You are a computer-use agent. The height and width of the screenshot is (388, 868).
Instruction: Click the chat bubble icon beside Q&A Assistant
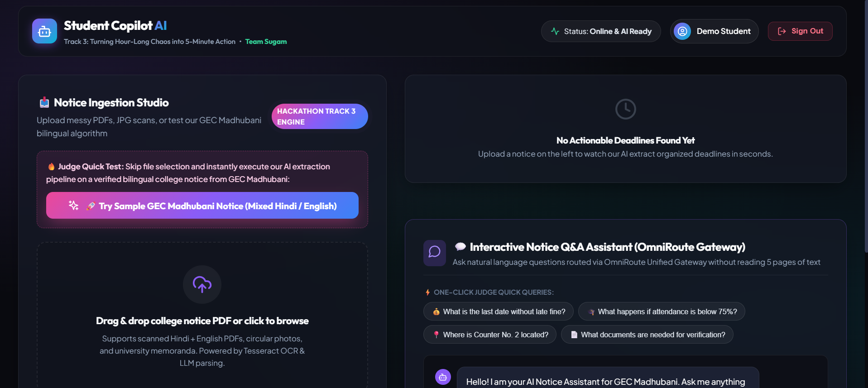(x=435, y=253)
